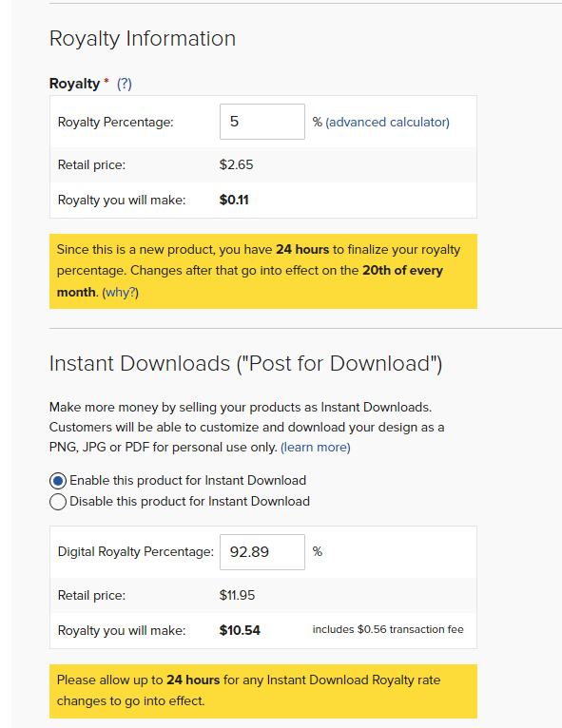Click the Royalty Percentage label
562x728 pixels.
(x=115, y=122)
